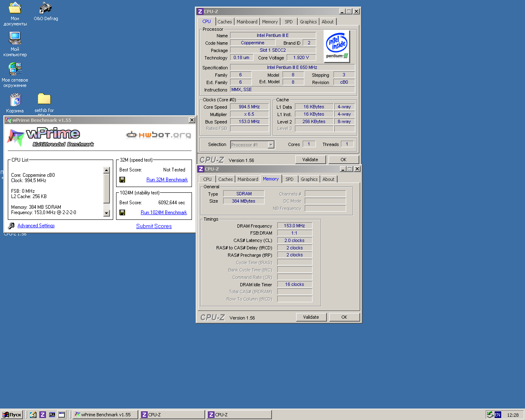The height and width of the screenshot is (420, 525).
Task: Switch to About tab in lower CPU-Z window
Action: pos(328,179)
